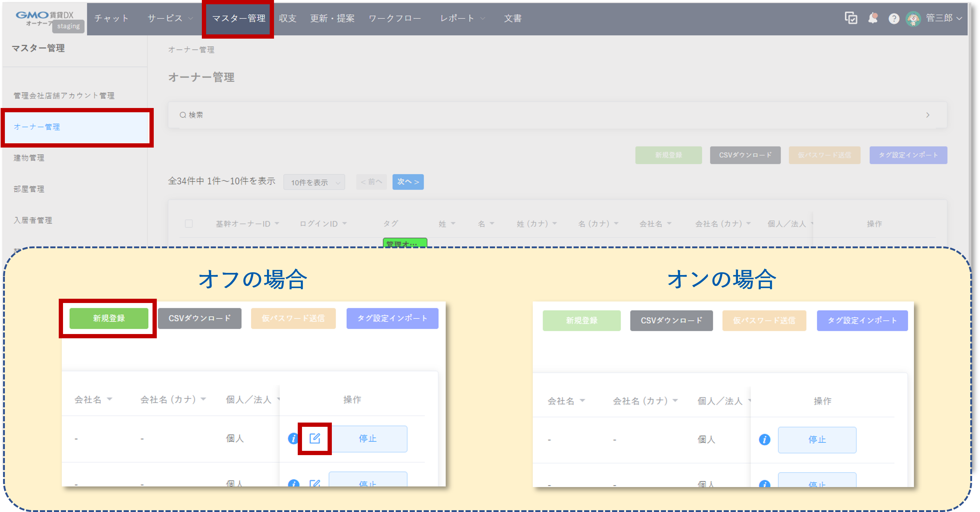Click inside the 検索 search field

coord(342,115)
